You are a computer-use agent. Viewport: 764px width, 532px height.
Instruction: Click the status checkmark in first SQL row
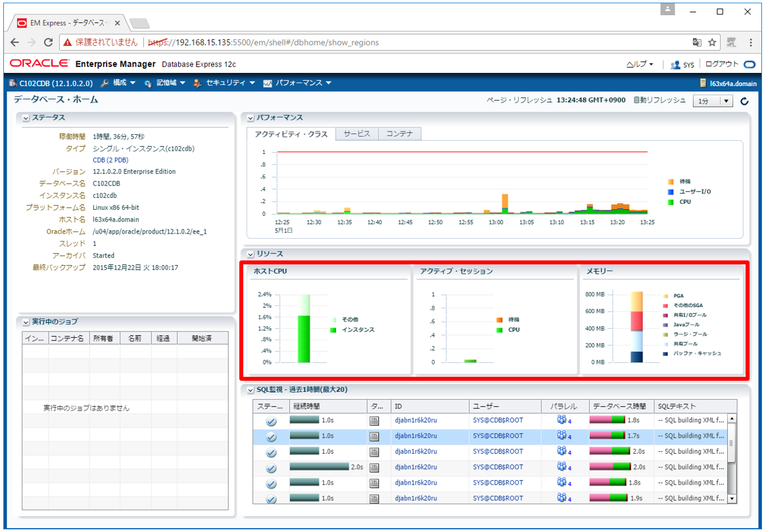(272, 422)
